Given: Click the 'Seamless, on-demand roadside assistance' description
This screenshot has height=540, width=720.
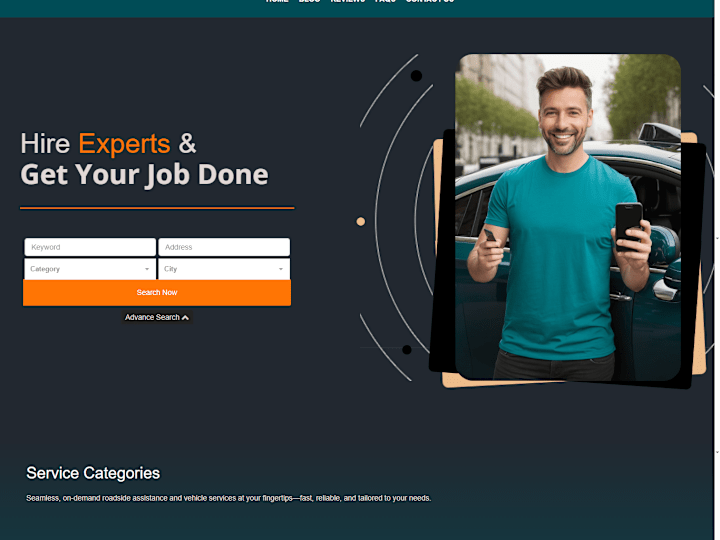Looking at the screenshot, I should [x=229, y=498].
